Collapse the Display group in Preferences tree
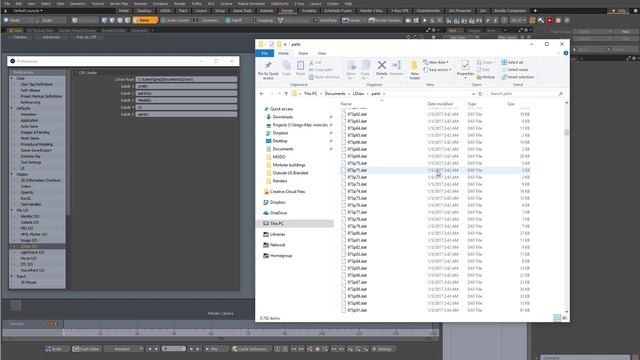The image size is (640, 360). (x=12, y=174)
